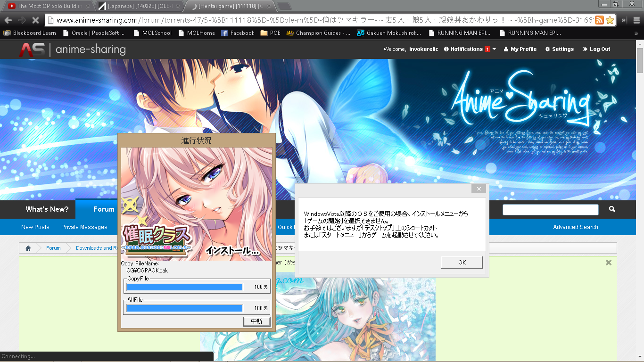Viewport: 644px width, 362px height.
Task: Click the RSS feed icon in address bar
Action: coord(599,20)
